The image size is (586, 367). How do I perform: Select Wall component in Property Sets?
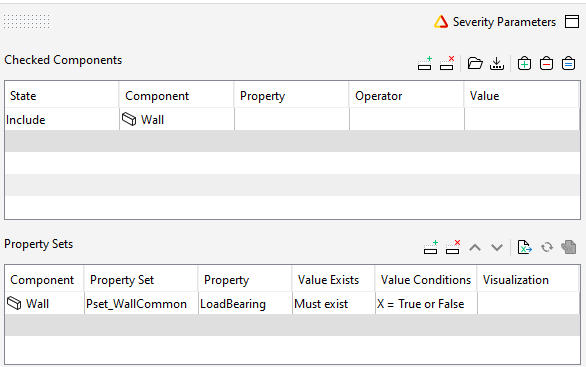tap(44, 304)
